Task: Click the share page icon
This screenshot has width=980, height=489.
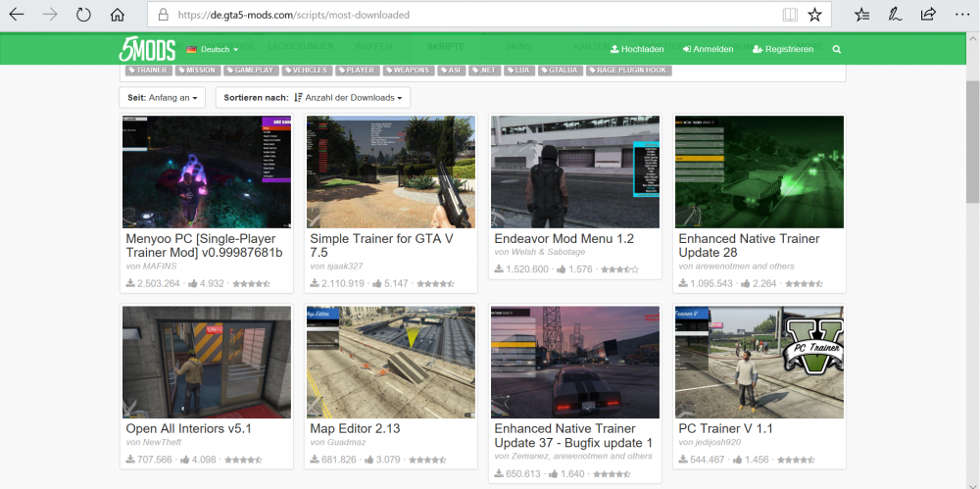Action: pyautogui.click(x=928, y=15)
